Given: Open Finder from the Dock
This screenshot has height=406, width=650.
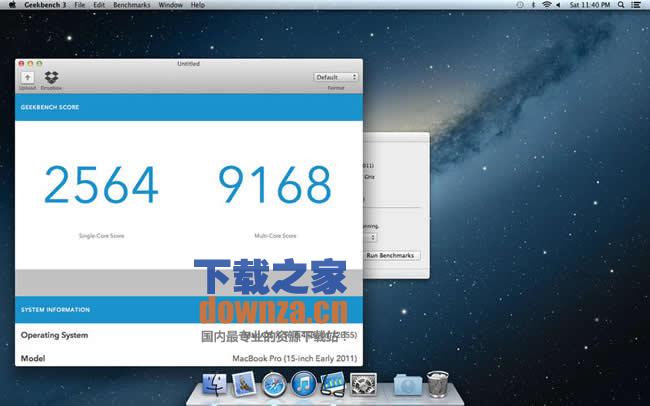Looking at the screenshot, I should [214, 384].
